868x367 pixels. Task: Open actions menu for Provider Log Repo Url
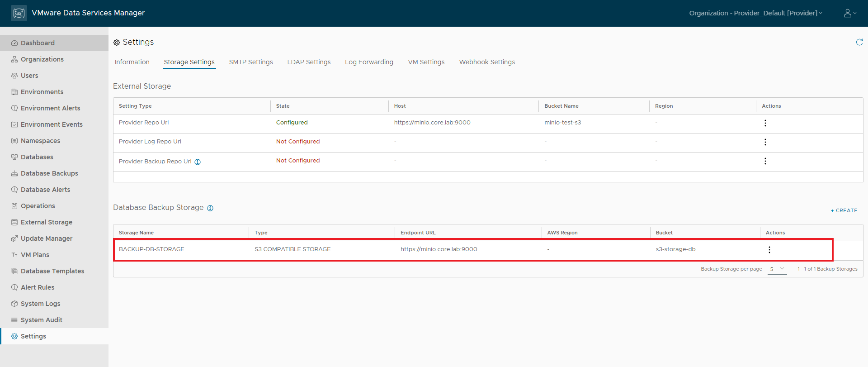coord(765,142)
